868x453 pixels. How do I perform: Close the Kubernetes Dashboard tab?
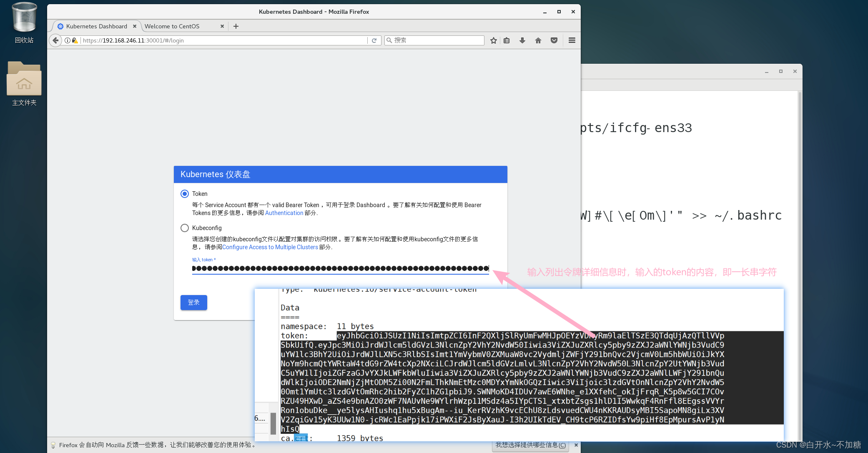coord(135,26)
